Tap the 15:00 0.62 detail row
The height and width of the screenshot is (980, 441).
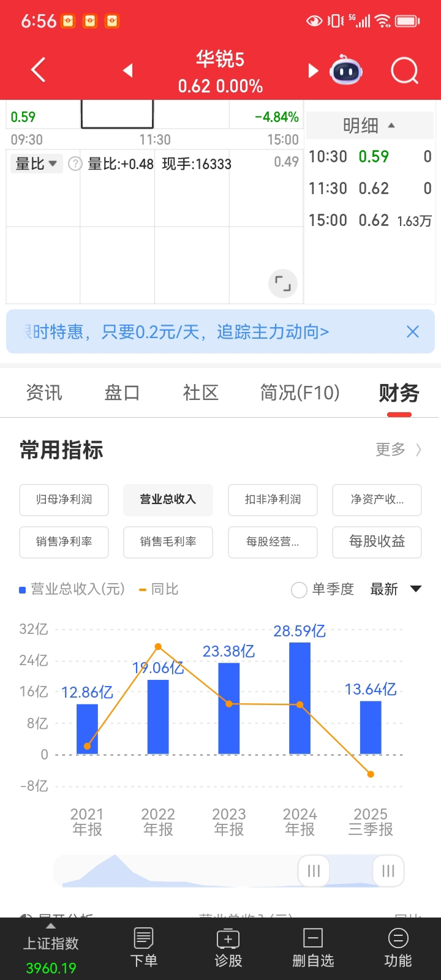(x=370, y=221)
